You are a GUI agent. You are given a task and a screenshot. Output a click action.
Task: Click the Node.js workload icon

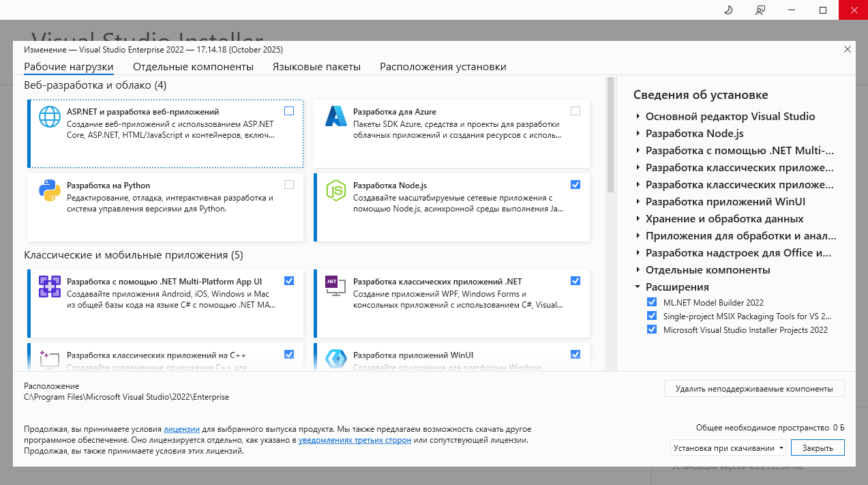coord(336,190)
